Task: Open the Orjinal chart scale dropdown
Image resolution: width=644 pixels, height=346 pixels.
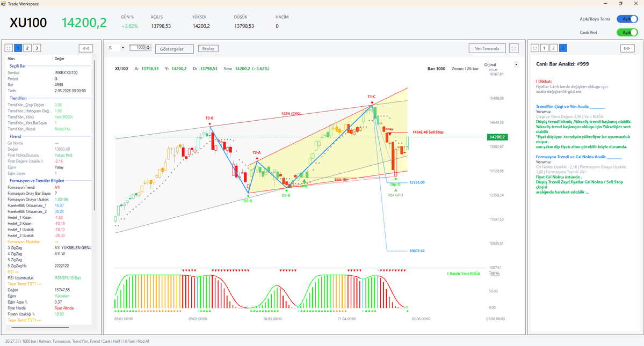Action: tap(516, 65)
